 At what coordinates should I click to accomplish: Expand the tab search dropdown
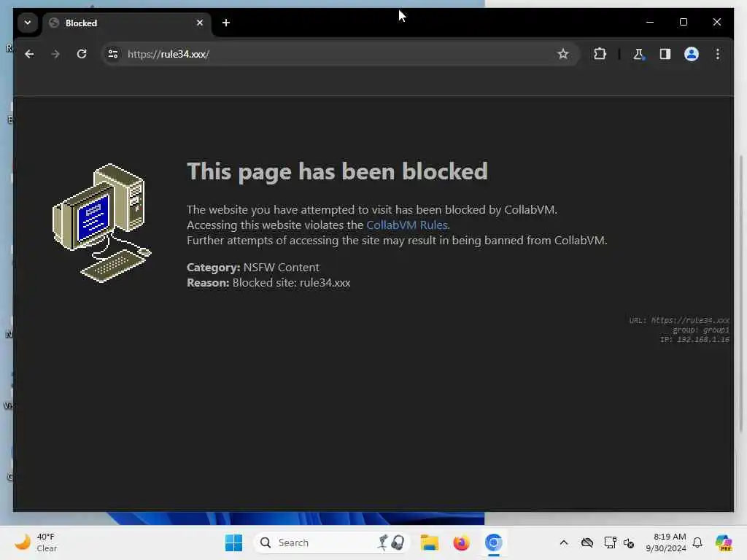28,23
